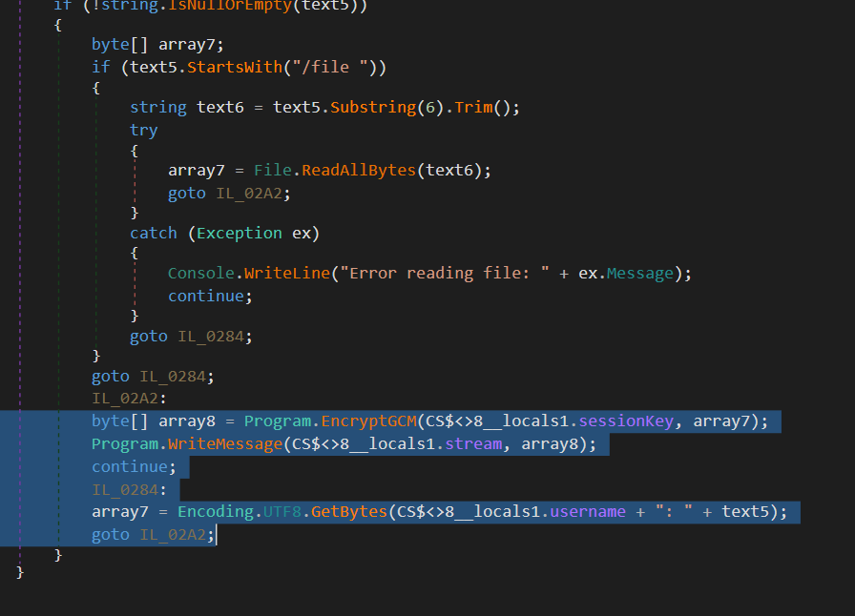This screenshot has height=616, width=855.
Task: Click the stream field reference
Action: (474, 444)
